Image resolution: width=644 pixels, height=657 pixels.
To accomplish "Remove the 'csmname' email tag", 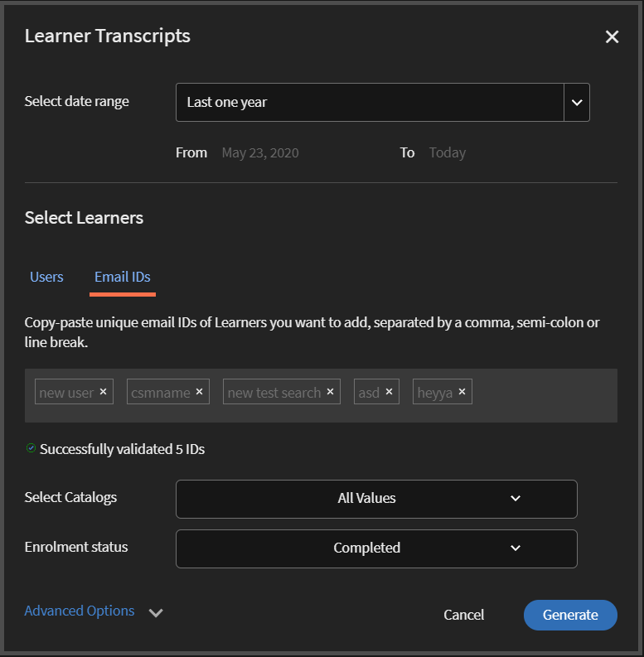I will tap(199, 392).
